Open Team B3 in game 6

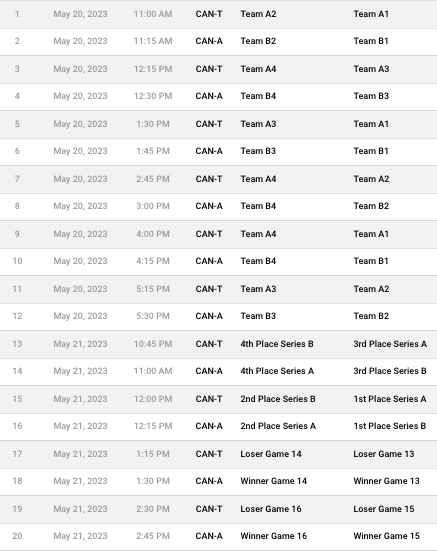coord(258,151)
